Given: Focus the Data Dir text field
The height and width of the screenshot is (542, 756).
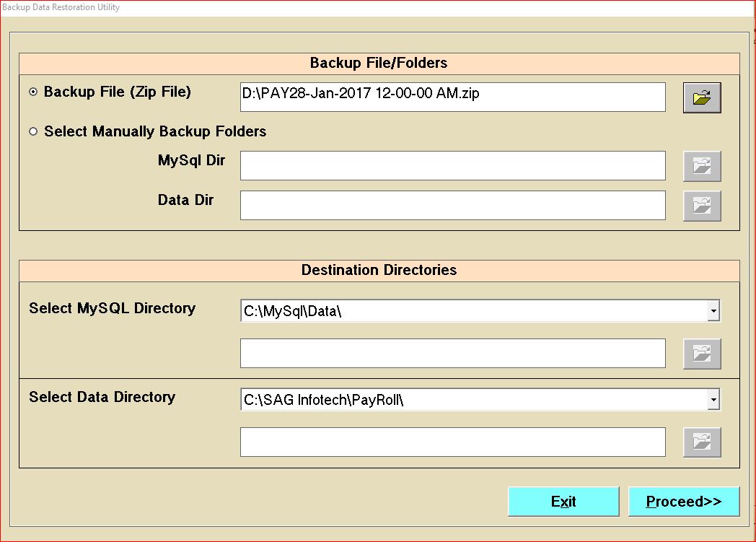Looking at the screenshot, I should click(x=452, y=206).
